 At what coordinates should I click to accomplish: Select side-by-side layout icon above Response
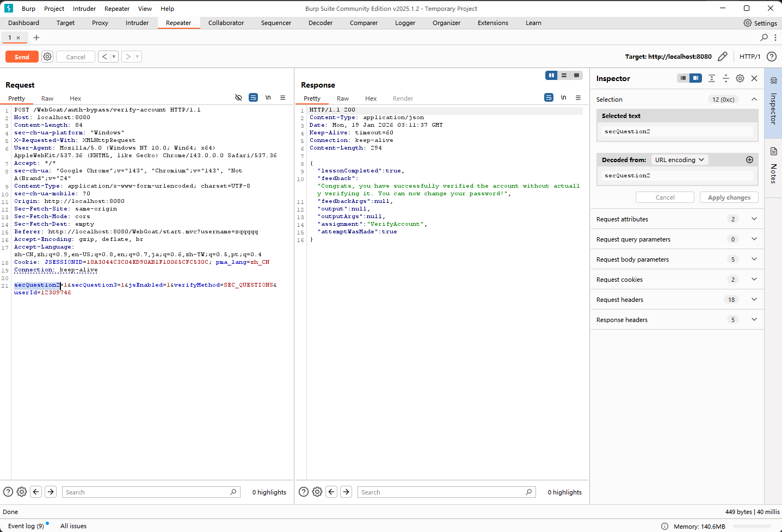point(551,76)
